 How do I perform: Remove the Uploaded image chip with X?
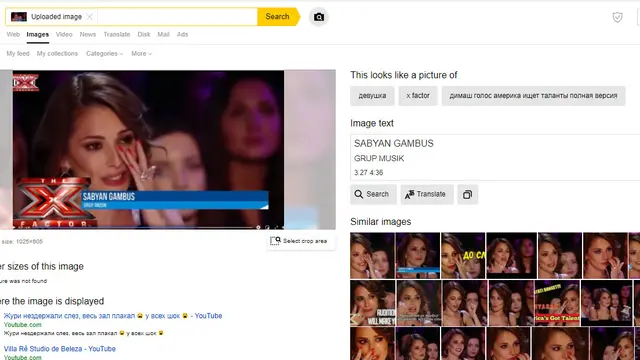(90, 17)
